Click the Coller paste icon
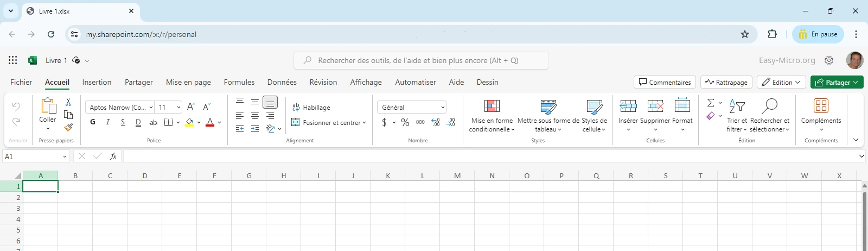Screen dimensions: 868x251 48,105
